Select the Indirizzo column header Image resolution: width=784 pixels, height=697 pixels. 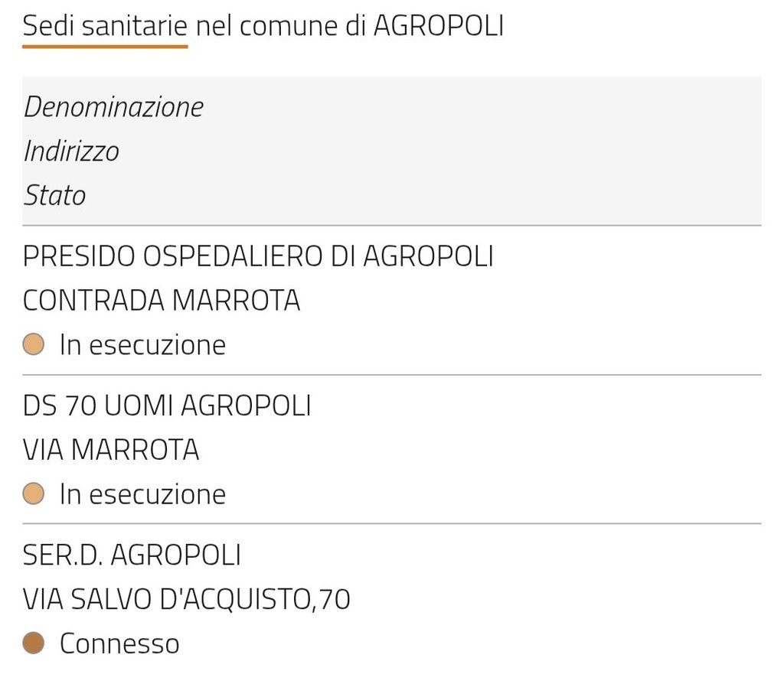[x=71, y=151]
